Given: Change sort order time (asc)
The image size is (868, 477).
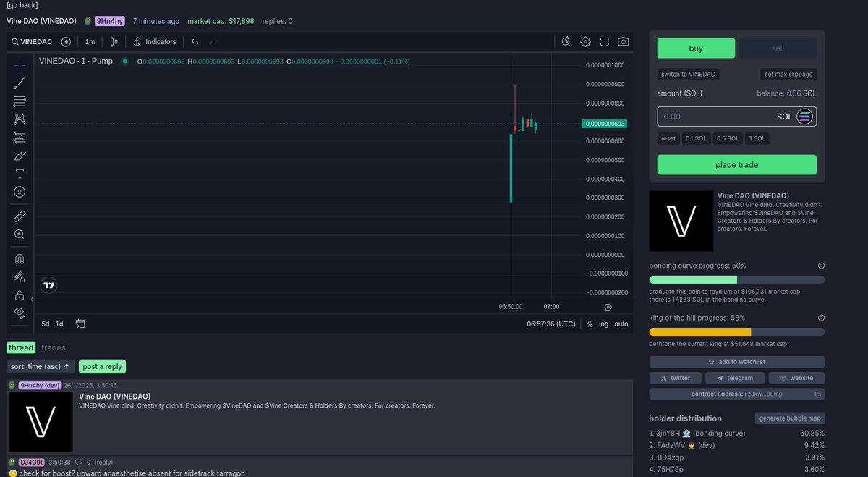Looking at the screenshot, I should click(41, 366).
